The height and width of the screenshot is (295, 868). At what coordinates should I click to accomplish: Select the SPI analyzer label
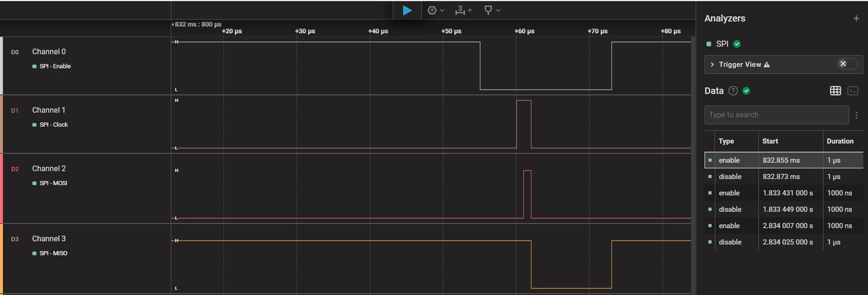click(x=722, y=44)
